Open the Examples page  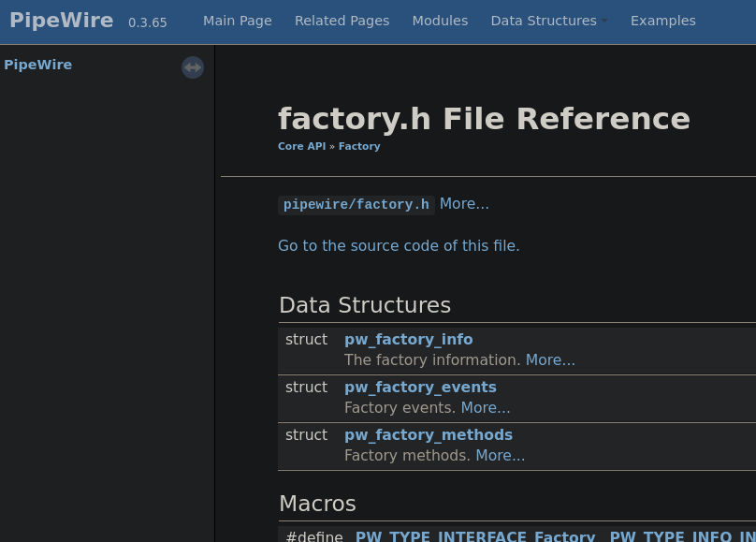pos(662,21)
